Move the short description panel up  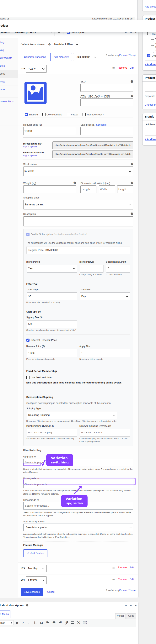pyautogui.click(x=126, y=605)
